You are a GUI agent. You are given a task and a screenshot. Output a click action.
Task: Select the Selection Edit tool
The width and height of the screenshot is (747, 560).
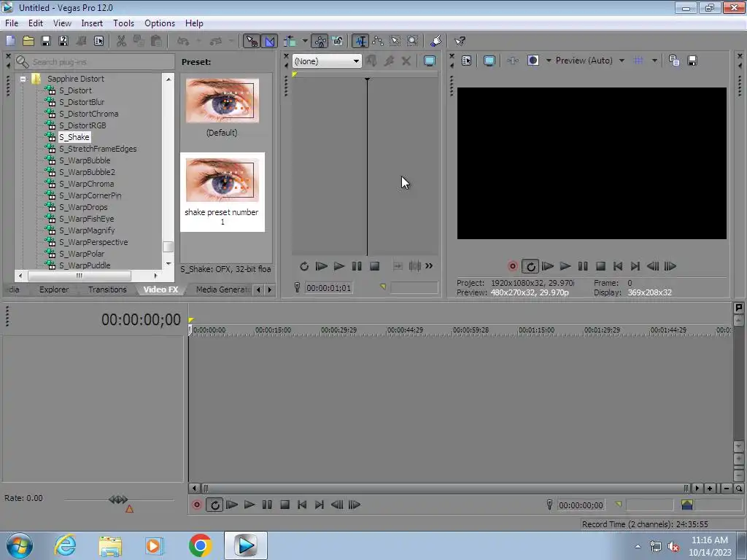(395, 42)
